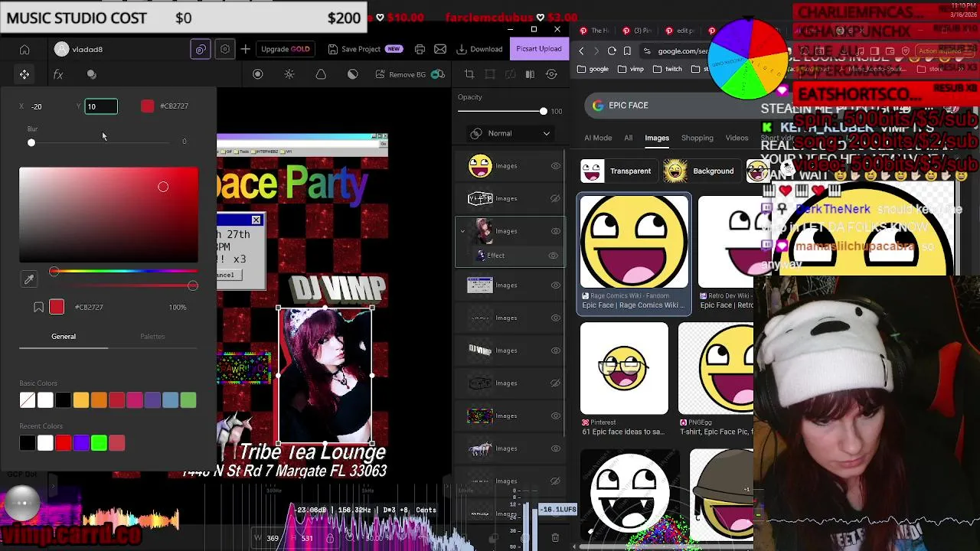Viewport: 980px width, 551px height.
Task: Open the brightness adjust sun icon
Action: [289, 74]
